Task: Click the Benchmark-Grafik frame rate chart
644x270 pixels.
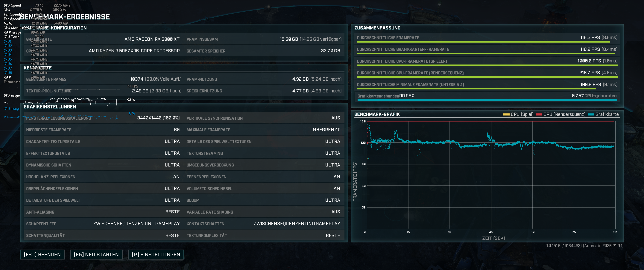Action: coord(491,175)
